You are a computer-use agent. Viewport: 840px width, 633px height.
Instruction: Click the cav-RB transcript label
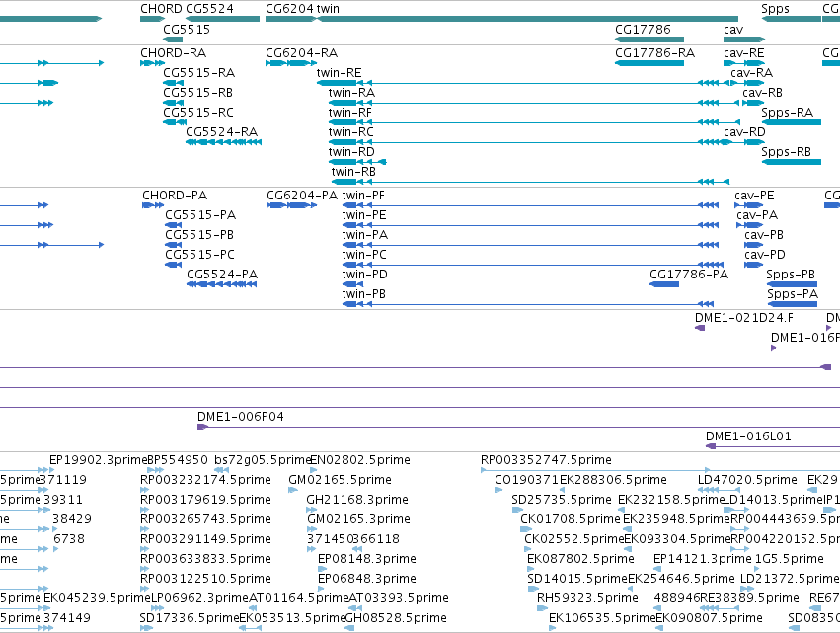tap(762, 93)
